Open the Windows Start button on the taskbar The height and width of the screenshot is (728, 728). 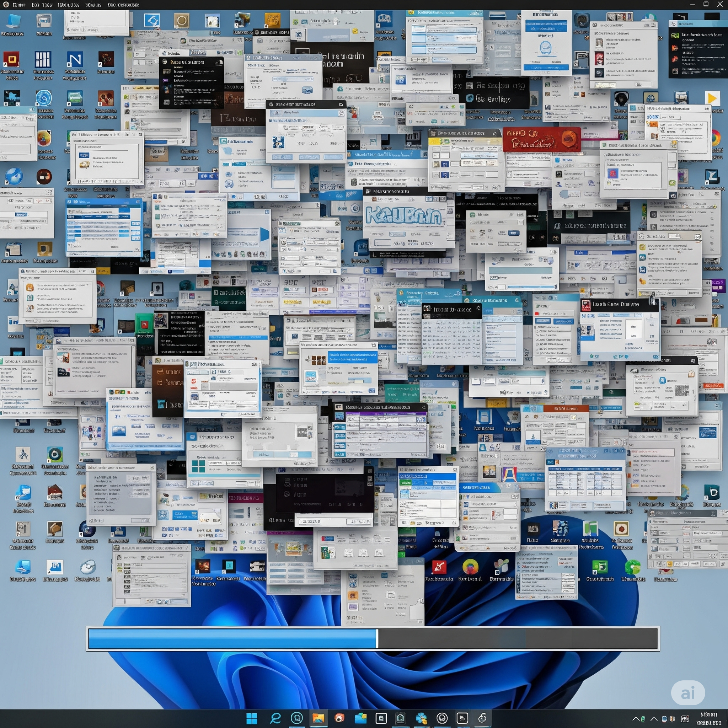click(251, 718)
